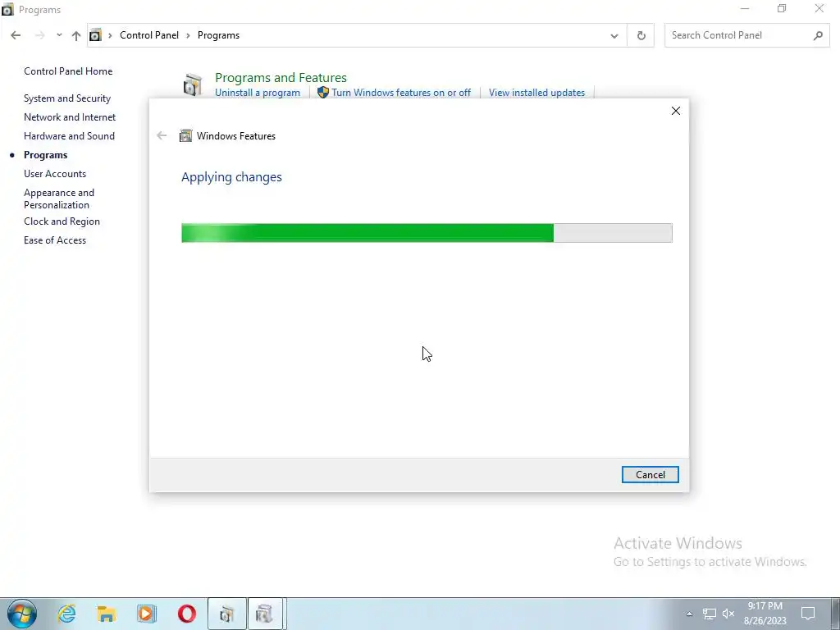The image size is (840, 630).
Task: Open the Start menu orb
Action: tap(22, 614)
